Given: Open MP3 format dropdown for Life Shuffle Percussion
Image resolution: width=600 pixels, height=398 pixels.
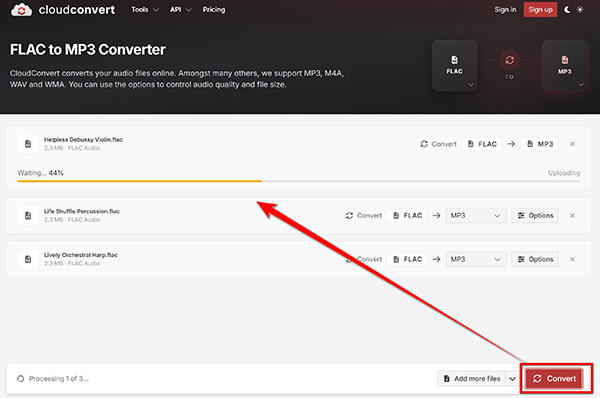Looking at the screenshot, I should (x=476, y=215).
